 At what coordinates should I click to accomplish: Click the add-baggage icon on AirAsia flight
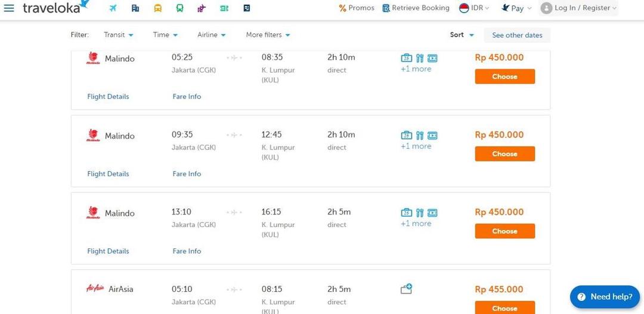pyautogui.click(x=406, y=289)
